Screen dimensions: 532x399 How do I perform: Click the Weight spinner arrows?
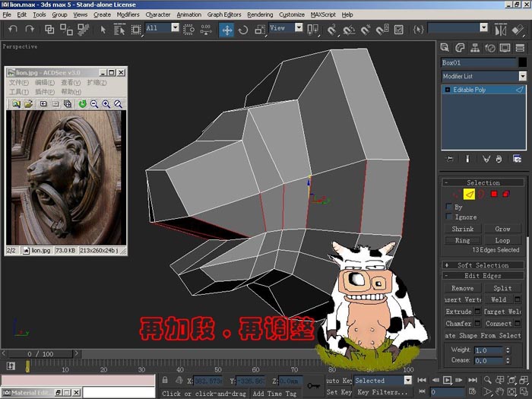[508, 350]
